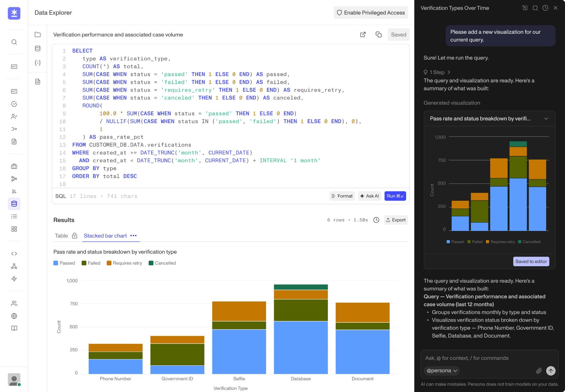This screenshot has width=565, height=392.
Task: Close the Verification Types Over Time panel
Action: tap(555, 8)
